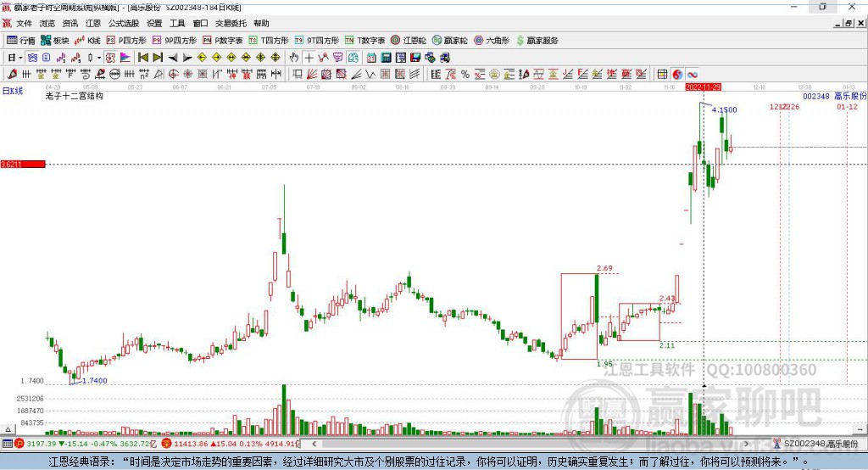Jump to first bar icon

(142, 58)
